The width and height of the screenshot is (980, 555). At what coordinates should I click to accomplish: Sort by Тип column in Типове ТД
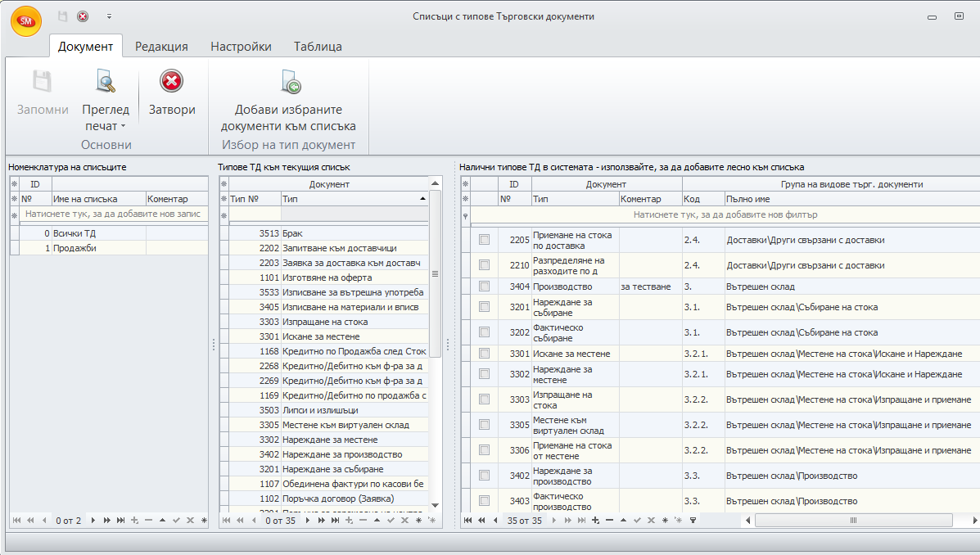point(355,199)
